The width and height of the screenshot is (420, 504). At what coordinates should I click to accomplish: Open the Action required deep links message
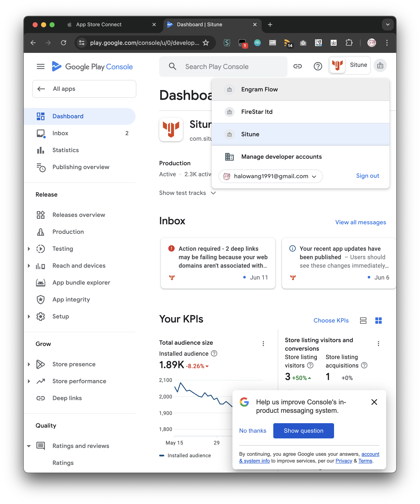click(218, 263)
